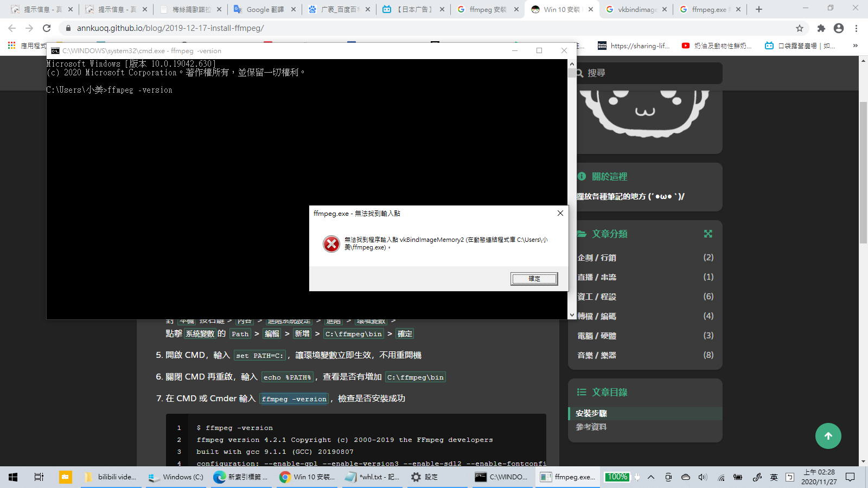Switch to the 广袤_百度百科 tab
868x488 pixels.
(x=339, y=9)
